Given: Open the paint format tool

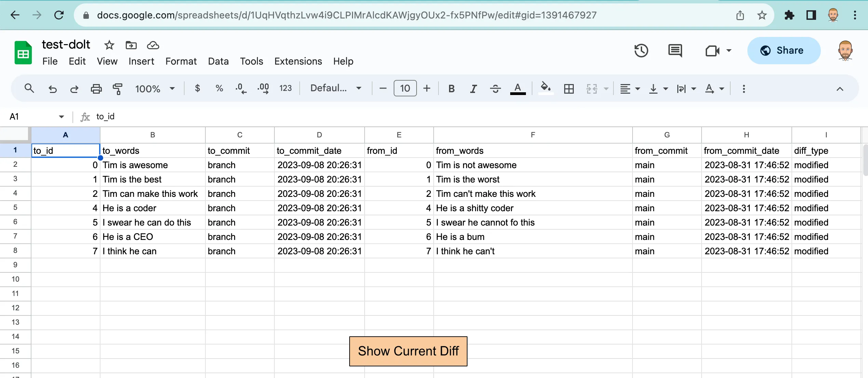Looking at the screenshot, I should click(118, 89).
